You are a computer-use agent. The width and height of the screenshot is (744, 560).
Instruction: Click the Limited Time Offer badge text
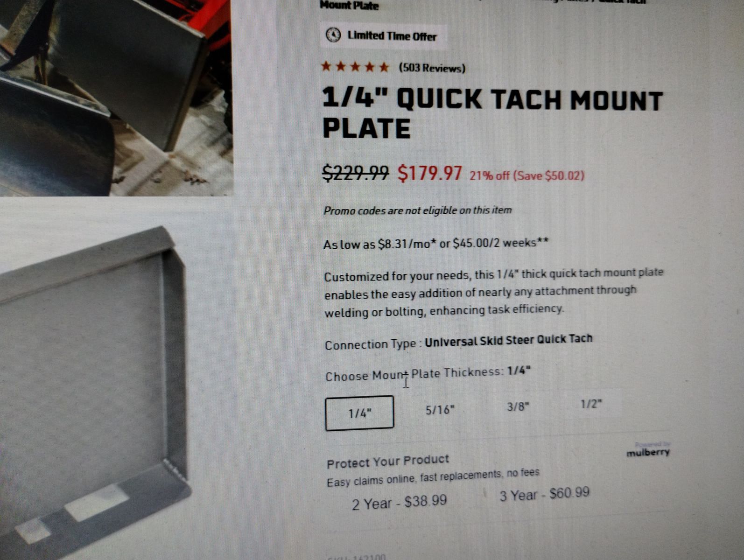coord(392,36)
